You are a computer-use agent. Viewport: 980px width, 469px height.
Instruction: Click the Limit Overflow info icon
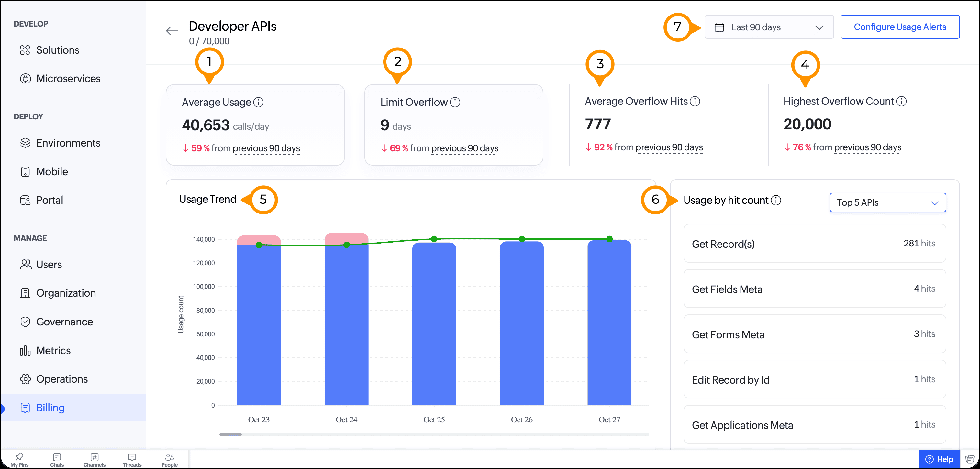tap(455, 102)
